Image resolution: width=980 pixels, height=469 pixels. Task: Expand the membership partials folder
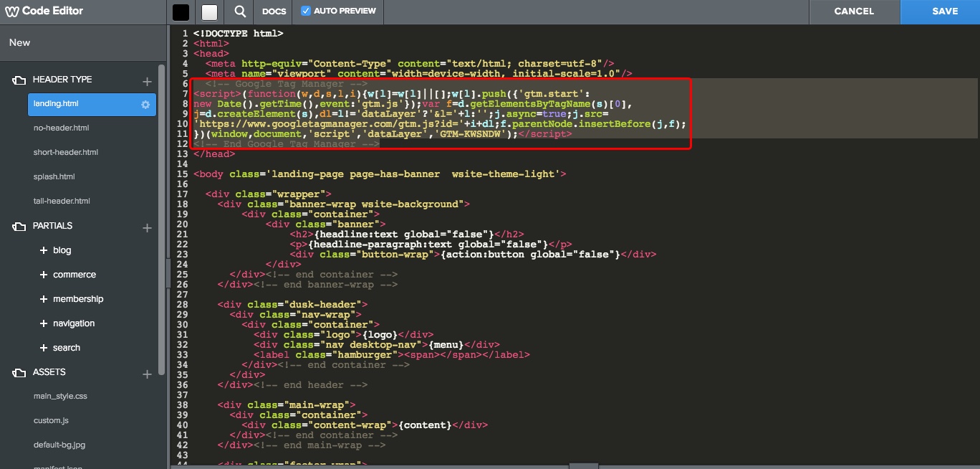point(44,299)
